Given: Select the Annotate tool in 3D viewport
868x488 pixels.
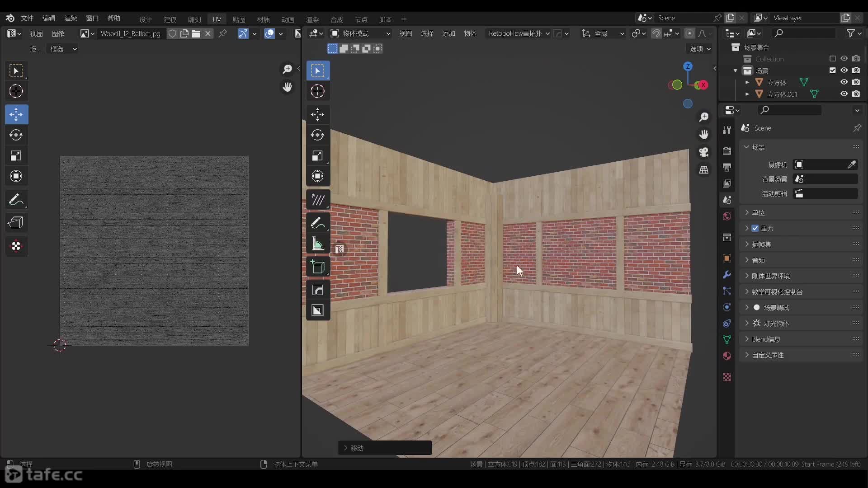Looking at the screenshot, I should (x=318, y=223).
